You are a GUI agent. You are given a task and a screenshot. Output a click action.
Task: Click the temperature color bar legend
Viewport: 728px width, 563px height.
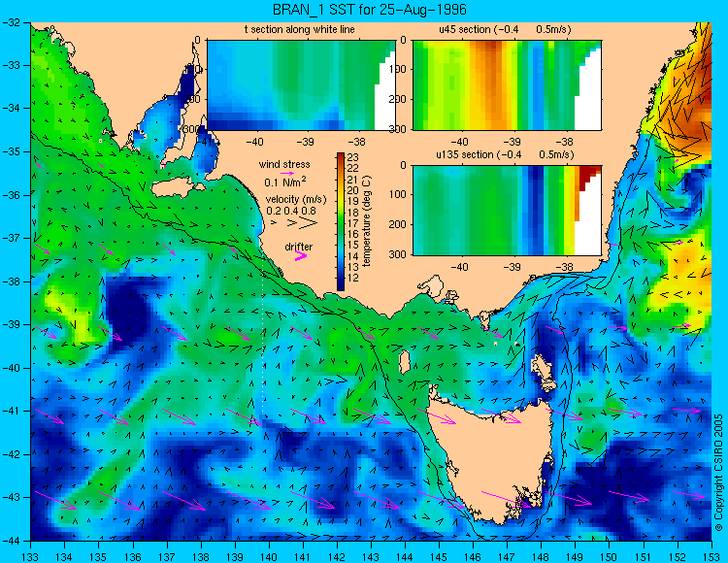(x=341, y=222)
